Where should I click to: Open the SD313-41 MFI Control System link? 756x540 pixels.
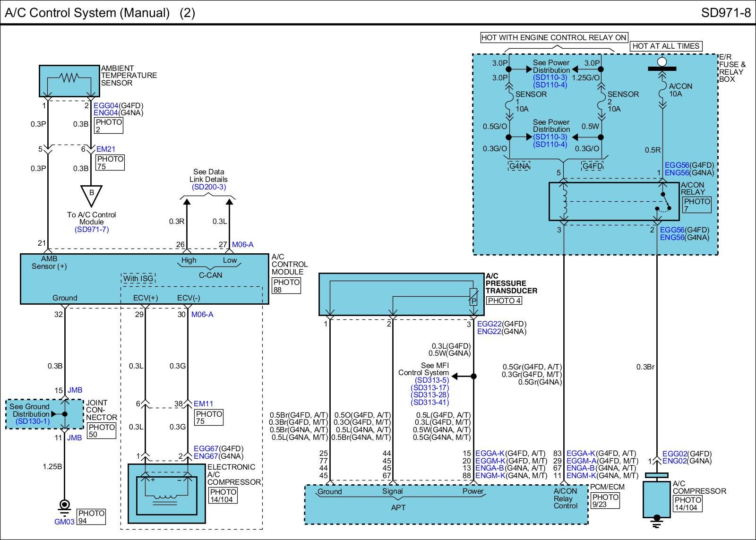(430, 403)
